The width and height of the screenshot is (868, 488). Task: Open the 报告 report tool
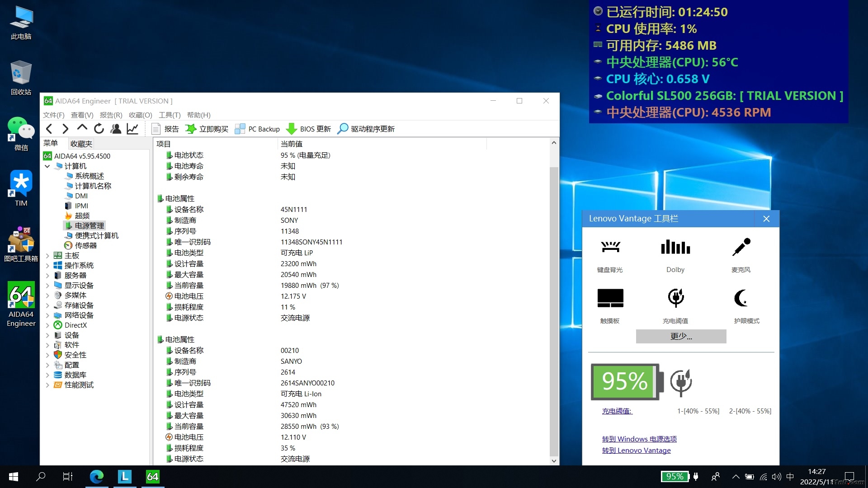pos(165,129)
